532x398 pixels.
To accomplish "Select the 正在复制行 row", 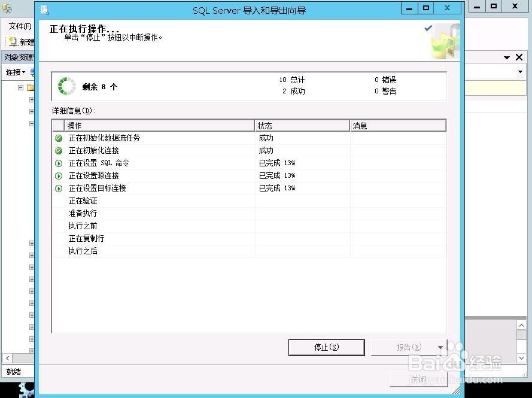I will click(249, 239).
